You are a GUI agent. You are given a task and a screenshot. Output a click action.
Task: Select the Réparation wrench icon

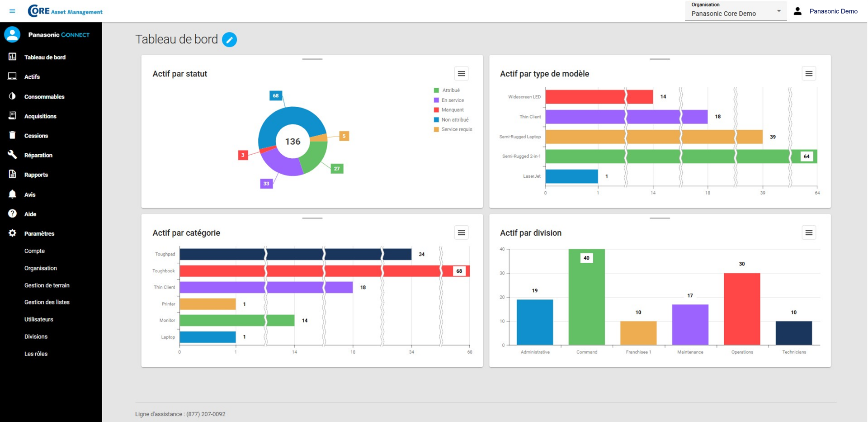tap(12, 155)
